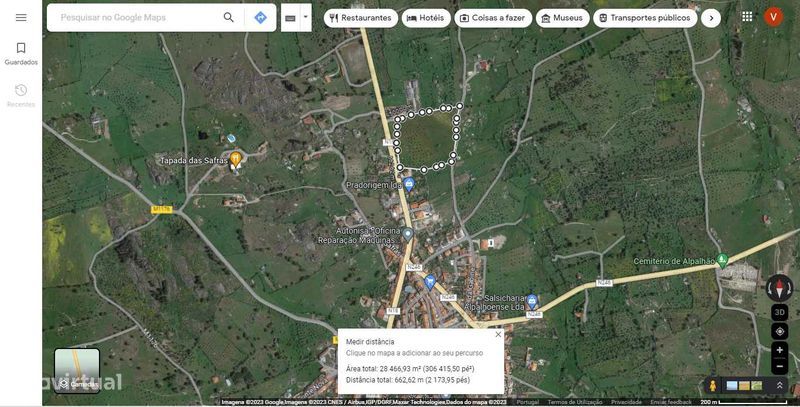This screenshot has width=800, height=407.
Task: Show more category chips with chevron
Action: [x=711, y=18]
